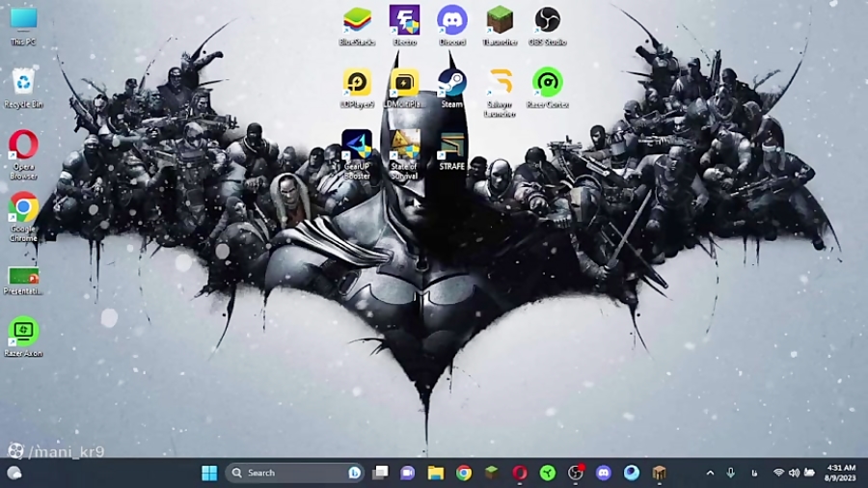
Task: Open the weather widget on the taskbar
Action: point(14,474)
